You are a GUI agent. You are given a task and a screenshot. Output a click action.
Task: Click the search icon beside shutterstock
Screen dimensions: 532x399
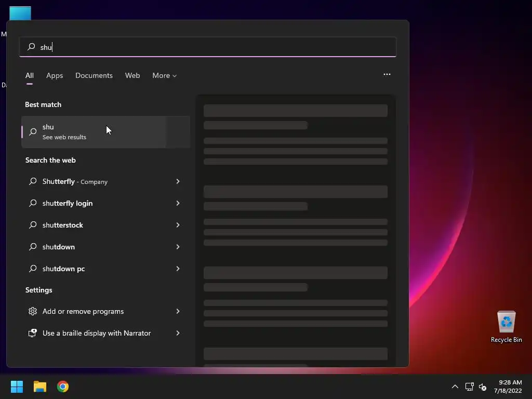point(33,224)
